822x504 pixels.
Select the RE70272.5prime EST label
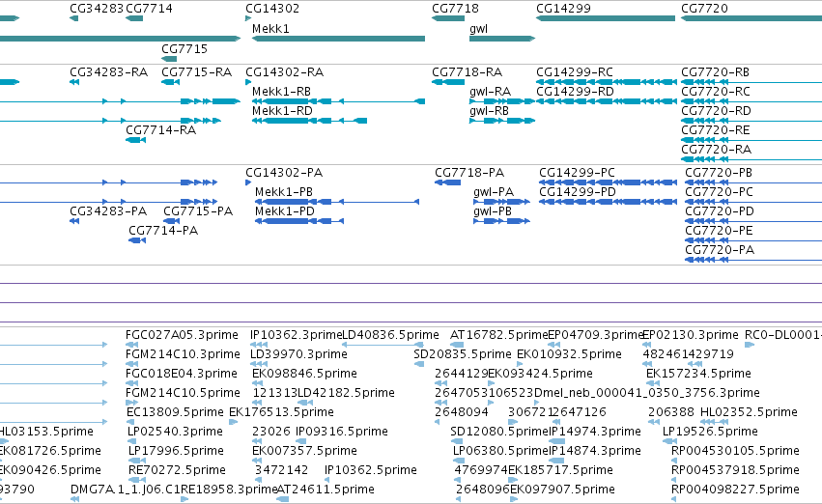[177, 471]
